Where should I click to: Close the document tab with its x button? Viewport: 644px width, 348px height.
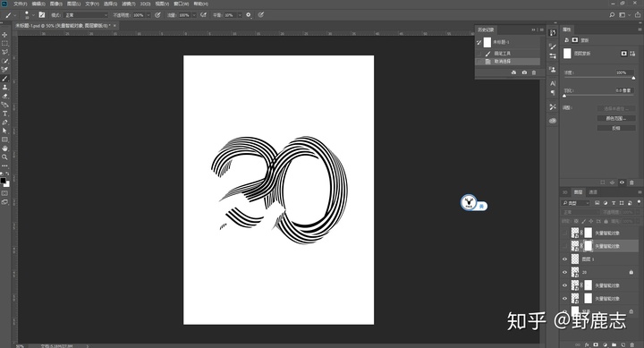coord(114,25)
